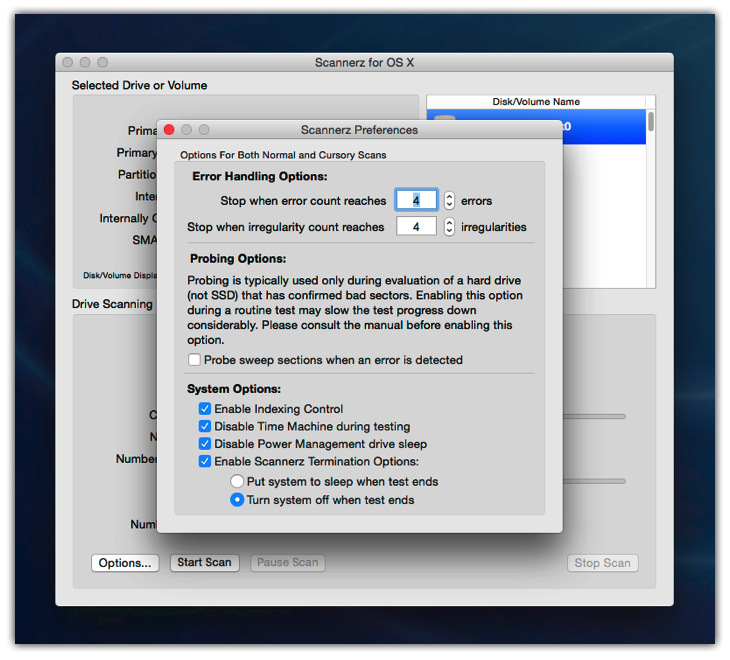Screen dimensions: 730x660
Task: Open the Options... button in main window
Action: pos(125,563)
